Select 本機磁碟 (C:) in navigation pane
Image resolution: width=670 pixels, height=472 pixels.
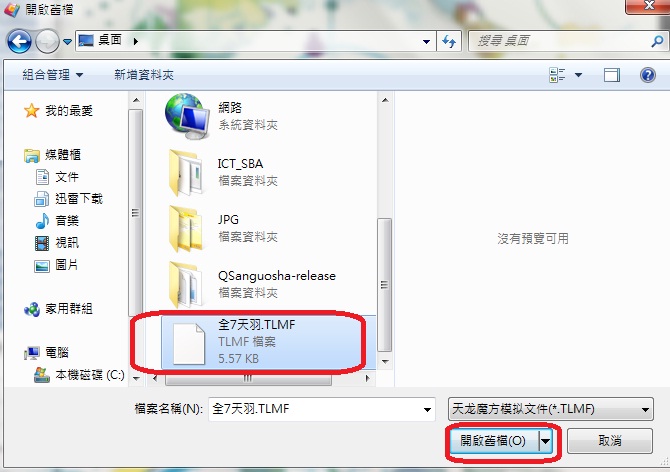(79, 375)
